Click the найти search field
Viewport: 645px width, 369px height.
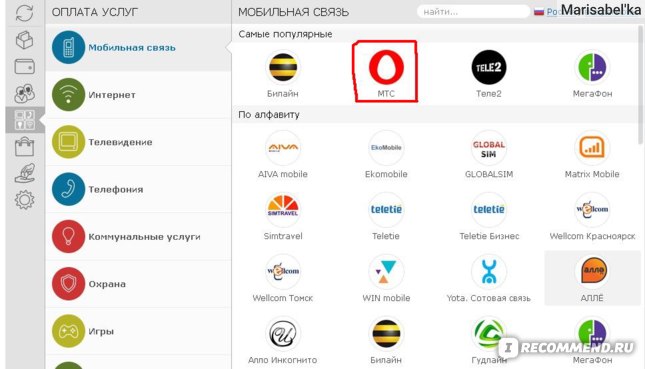click(x=473, y=12)
